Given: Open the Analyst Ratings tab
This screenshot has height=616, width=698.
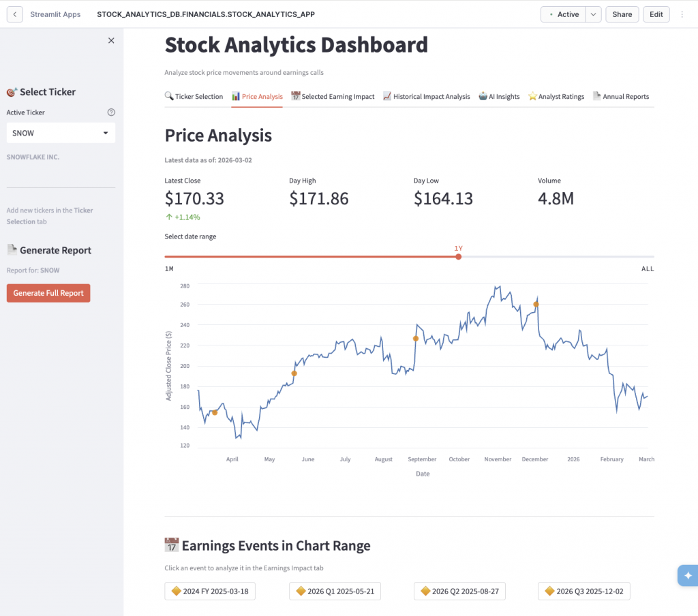Looking at the screenshot, I should tap(556, 97).
